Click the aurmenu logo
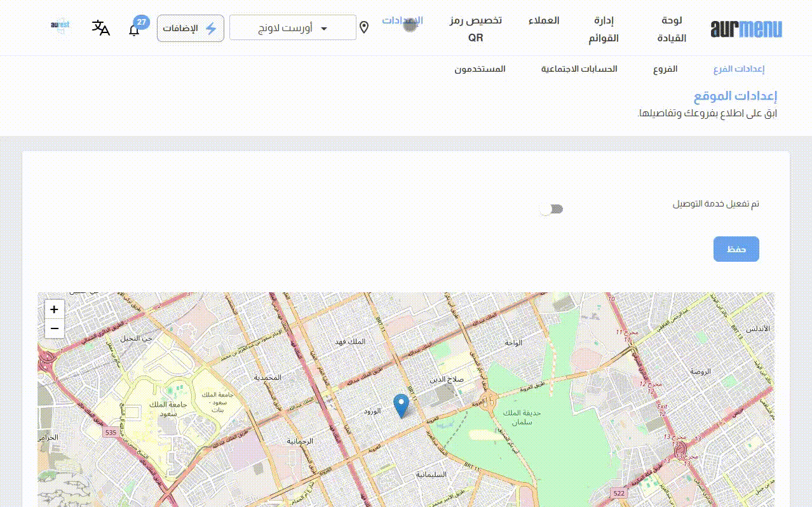Viewport: 812px width, 507px height. tap(746, 29)
